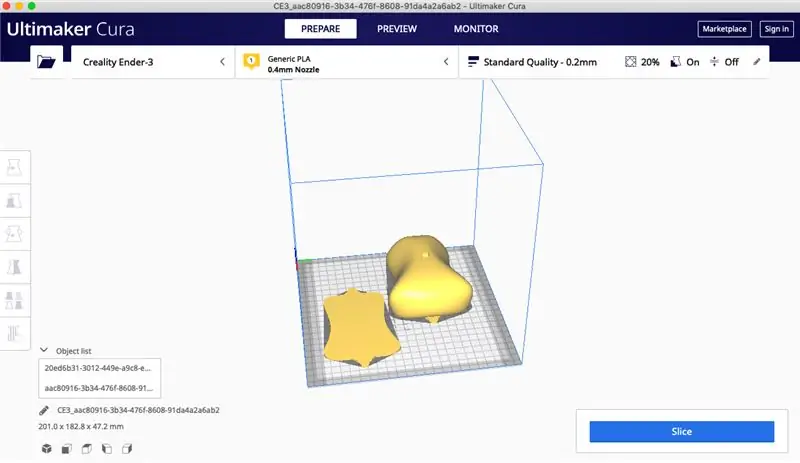Click the blue Slice button

tap(682, 431)
